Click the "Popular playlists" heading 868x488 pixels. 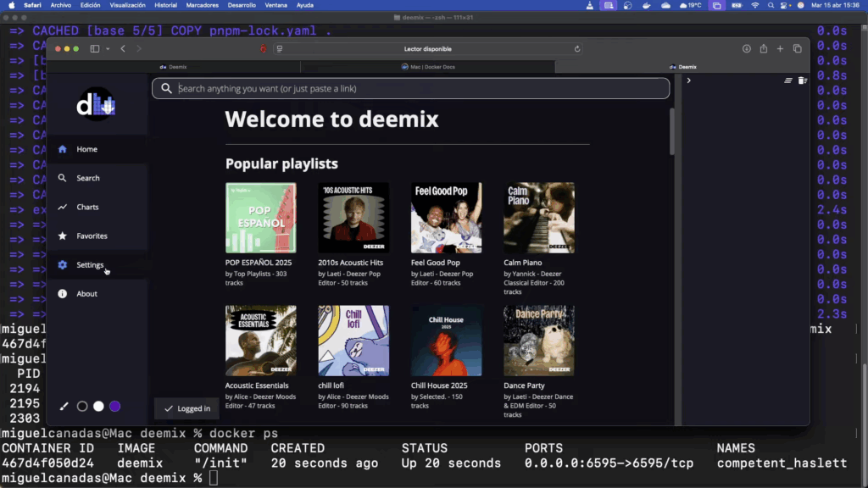pos(281,164)
